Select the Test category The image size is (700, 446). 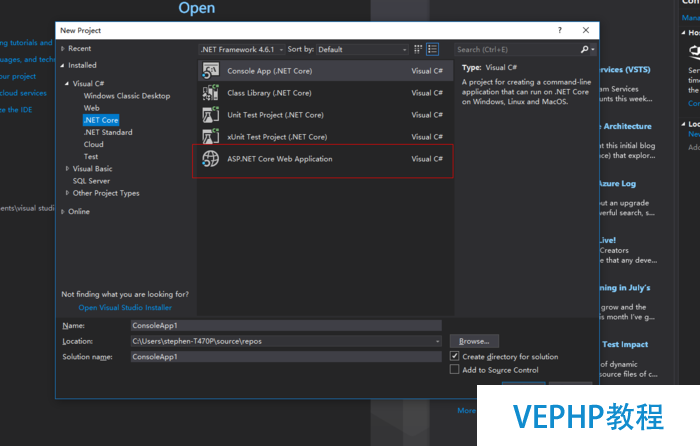[91, 156]
